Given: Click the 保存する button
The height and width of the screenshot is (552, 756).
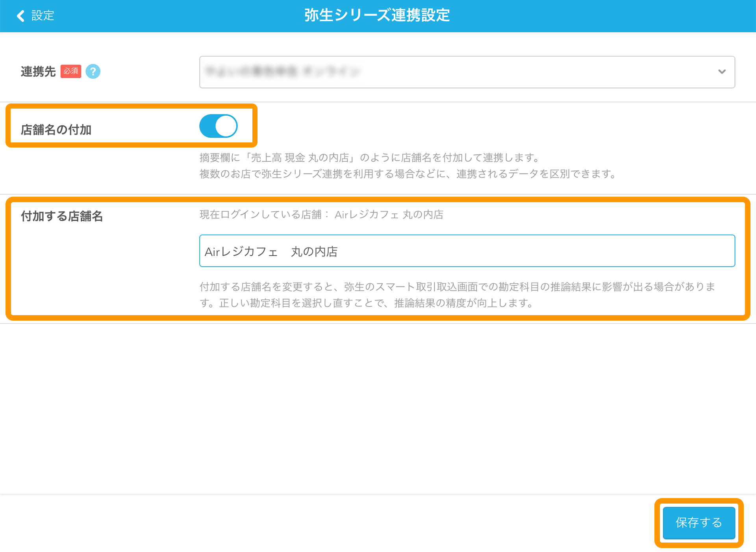Looking at the screenshot, I should (x=699, y=522).
